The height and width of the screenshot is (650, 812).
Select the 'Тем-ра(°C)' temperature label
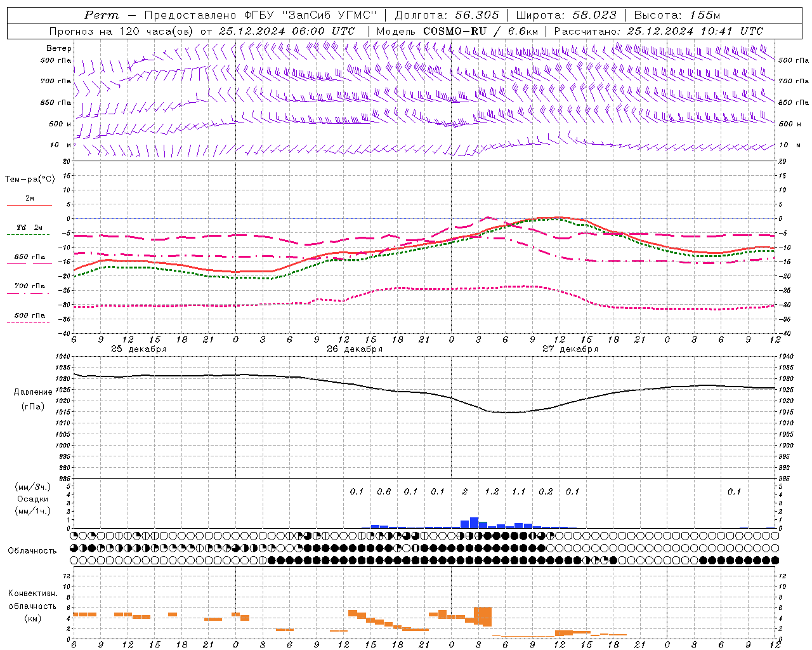pyautogui.click(x=30, y=180)
